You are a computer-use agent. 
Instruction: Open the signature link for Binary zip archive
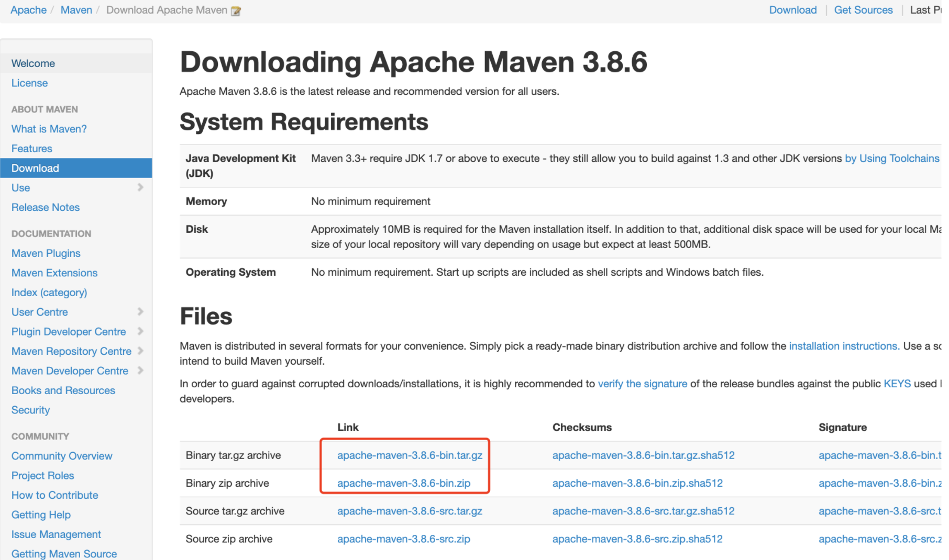pos(880,483)
